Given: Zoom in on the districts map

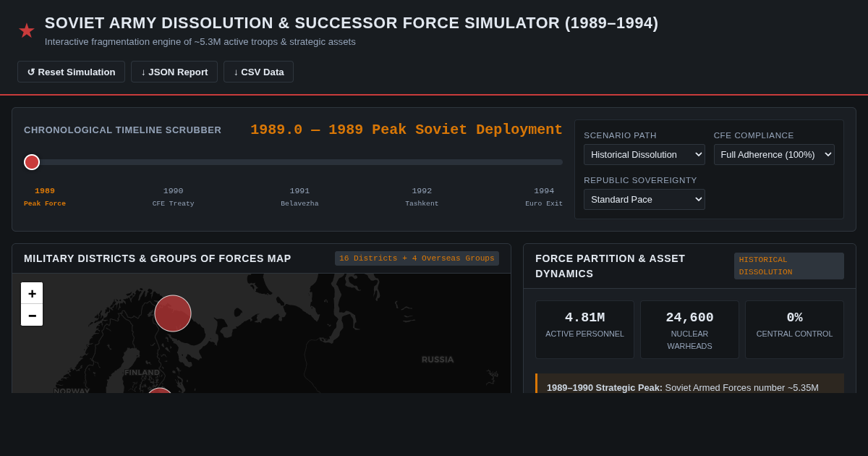Looking at the screenshot, I should [x=32, y=293].
